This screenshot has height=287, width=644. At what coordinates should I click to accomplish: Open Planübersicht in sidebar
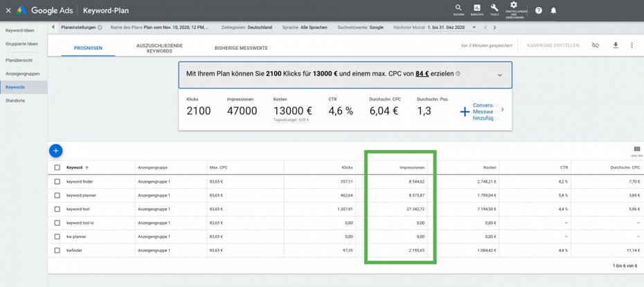point(19,60)
